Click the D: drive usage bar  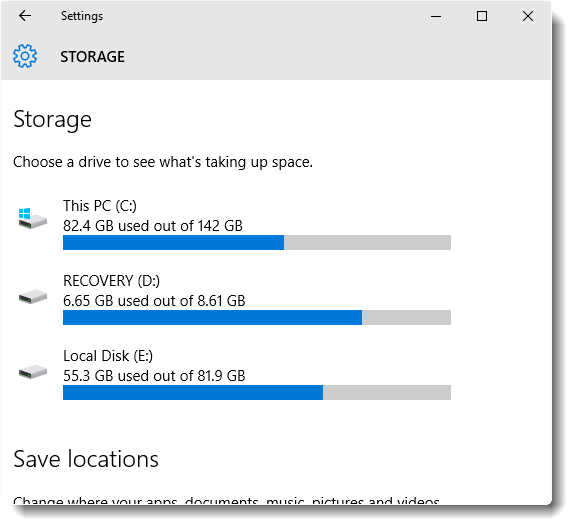pos(257,318)
